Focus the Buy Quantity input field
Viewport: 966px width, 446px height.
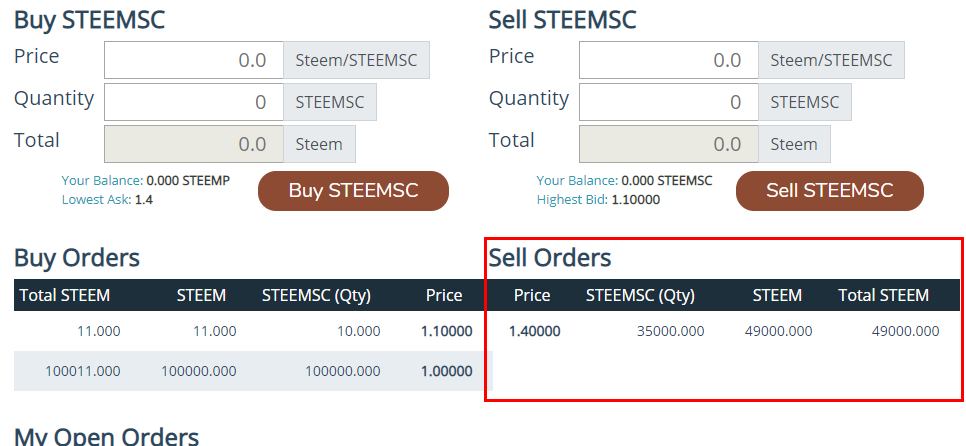point(194,102)
